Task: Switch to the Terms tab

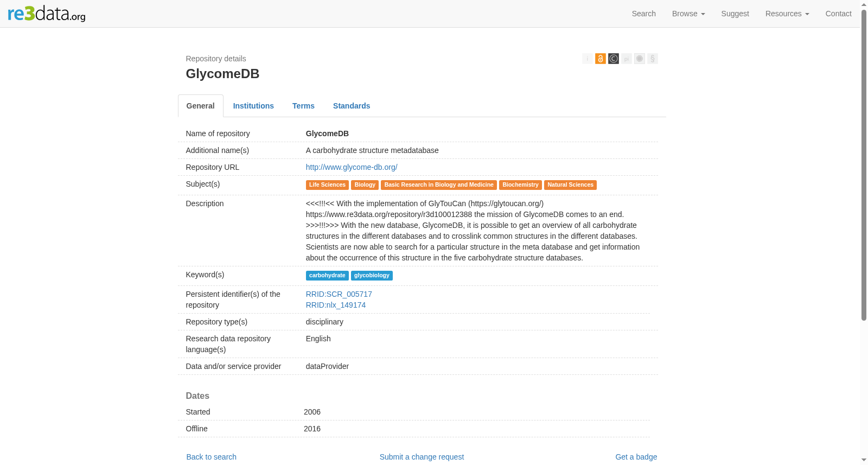Action: tap(303, 106)
